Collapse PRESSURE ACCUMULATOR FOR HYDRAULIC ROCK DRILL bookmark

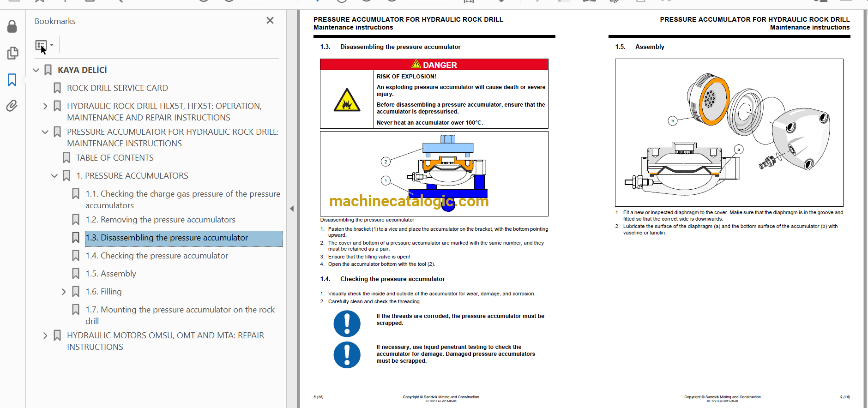click(x=45, y=132)
